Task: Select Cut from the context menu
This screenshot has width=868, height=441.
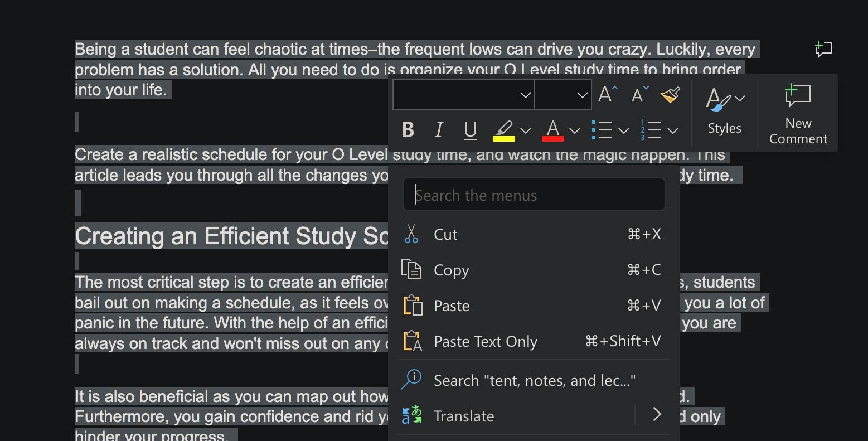Action: [445, 234]
